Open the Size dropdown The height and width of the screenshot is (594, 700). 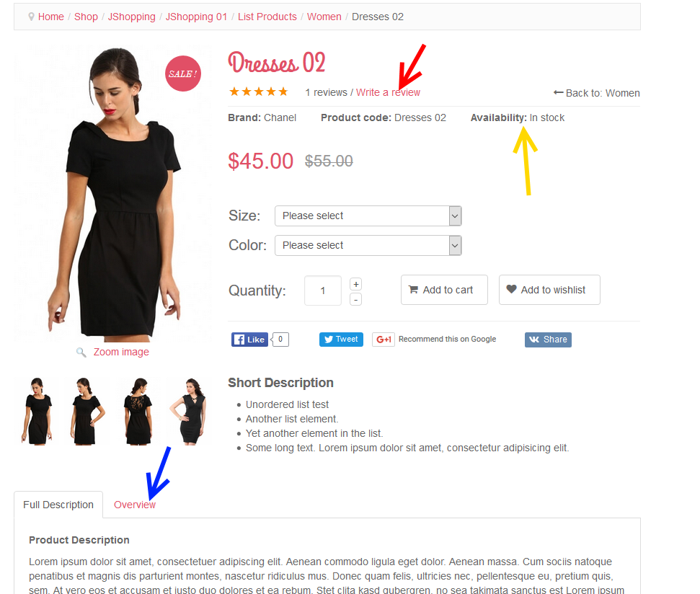pos(368,216)
